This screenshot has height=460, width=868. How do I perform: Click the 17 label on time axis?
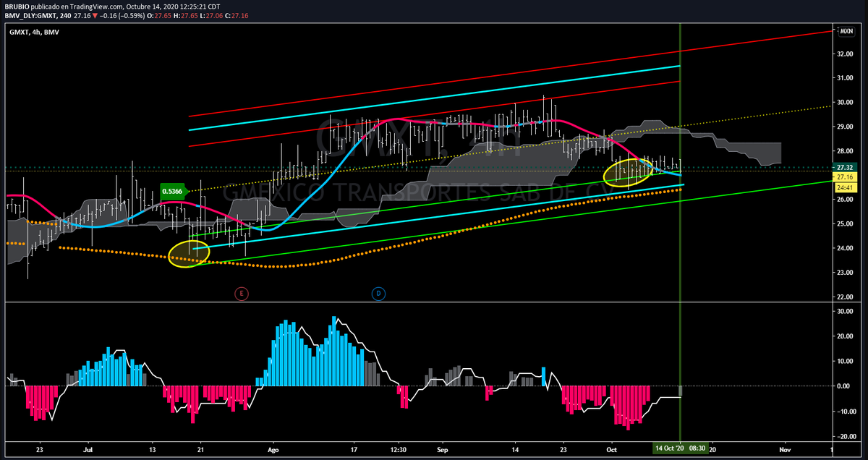[x=352, y=449]
